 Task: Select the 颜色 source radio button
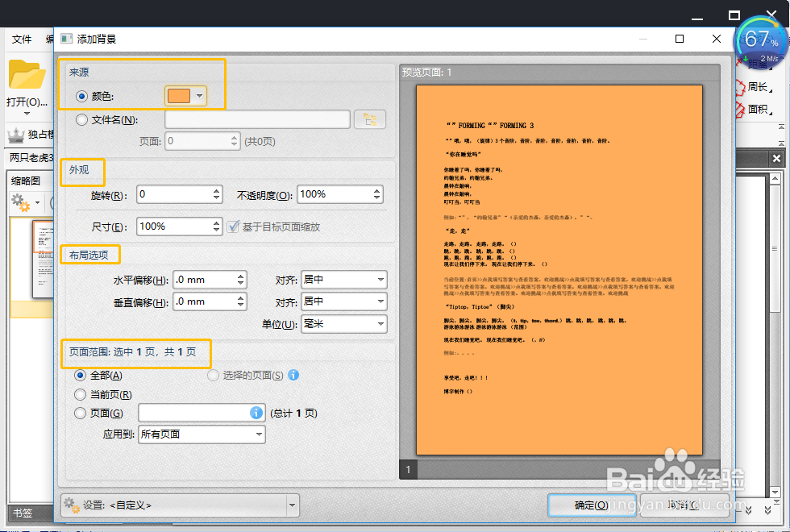81,96
